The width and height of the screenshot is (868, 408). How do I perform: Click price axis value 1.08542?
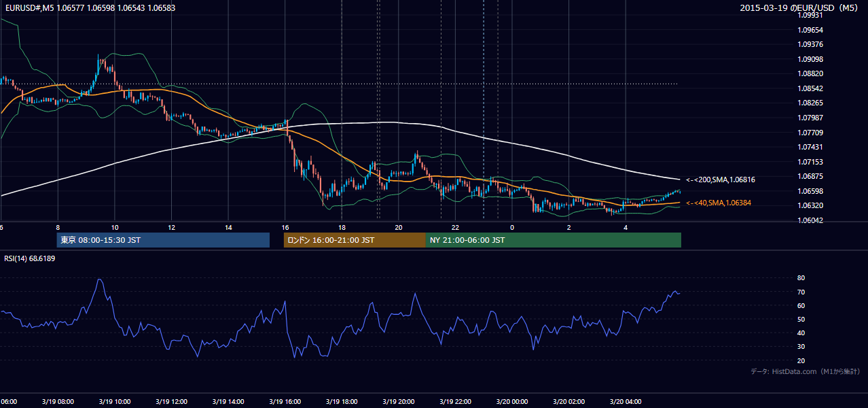coord(810,88)
